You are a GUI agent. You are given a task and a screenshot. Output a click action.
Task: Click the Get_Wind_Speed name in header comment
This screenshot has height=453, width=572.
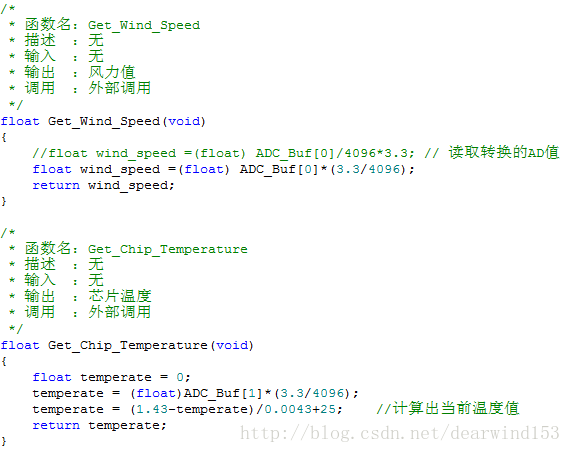144,26
